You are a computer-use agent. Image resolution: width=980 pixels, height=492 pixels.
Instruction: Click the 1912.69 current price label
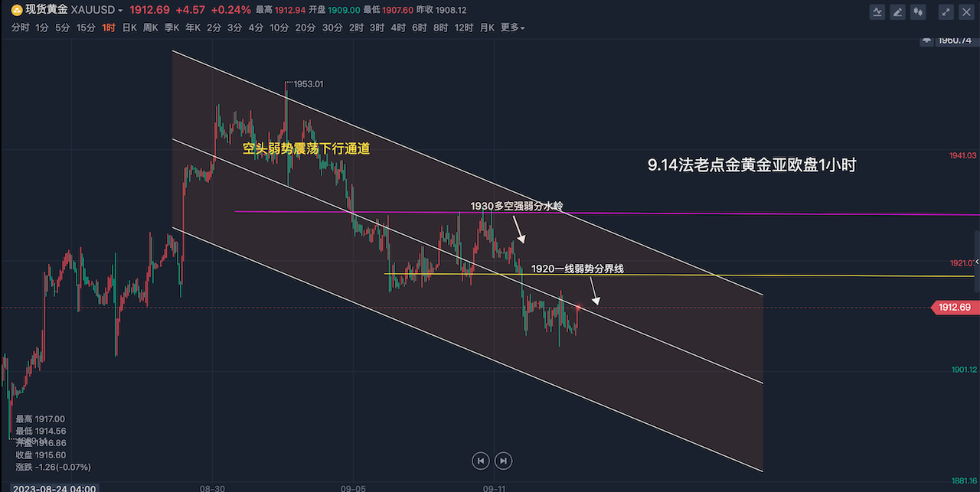[954, 308]
